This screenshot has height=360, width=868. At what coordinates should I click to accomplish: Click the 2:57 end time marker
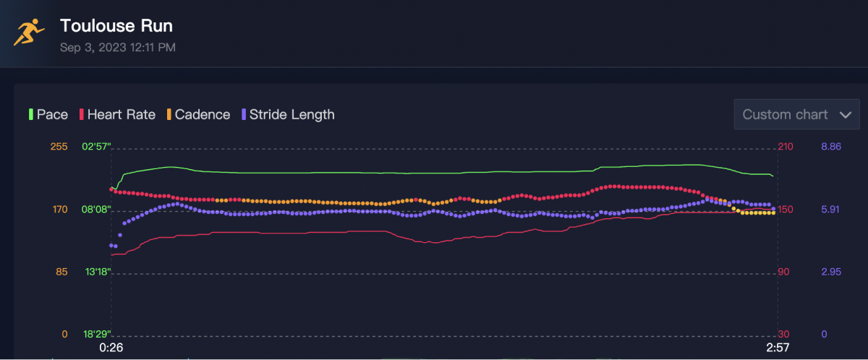click(778, 348)
